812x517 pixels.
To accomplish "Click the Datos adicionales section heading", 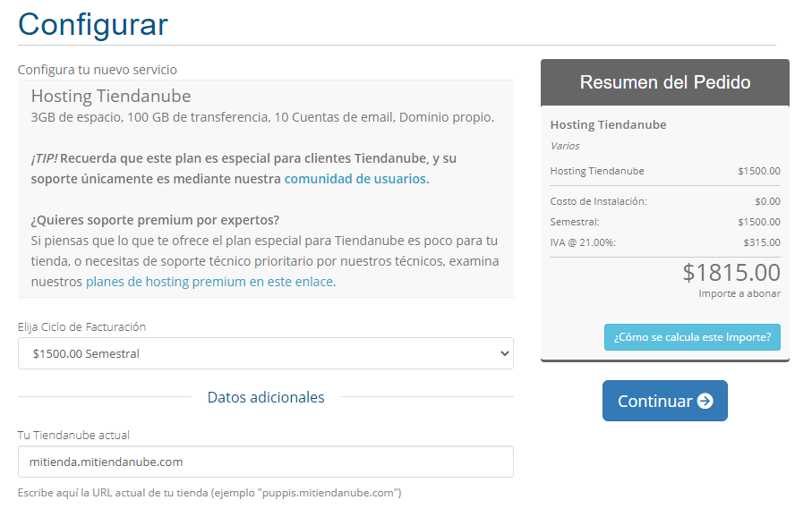I will 265,397.
